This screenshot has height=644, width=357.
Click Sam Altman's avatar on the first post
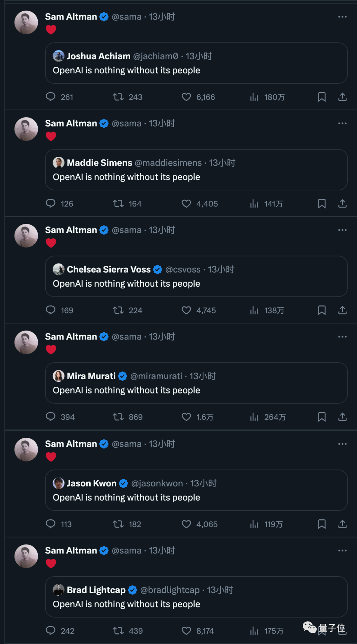26,22
